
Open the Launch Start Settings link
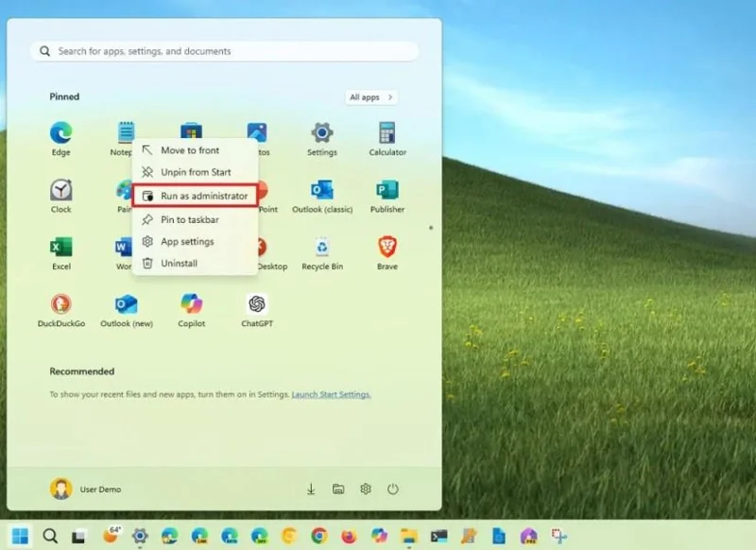click(x=331, y=394)
